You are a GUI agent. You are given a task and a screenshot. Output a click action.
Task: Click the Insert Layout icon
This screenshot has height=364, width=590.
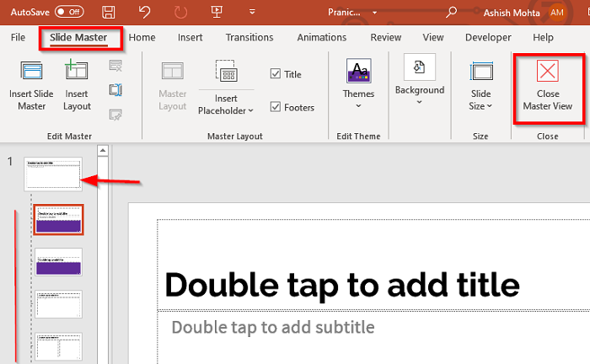point(77,73)
